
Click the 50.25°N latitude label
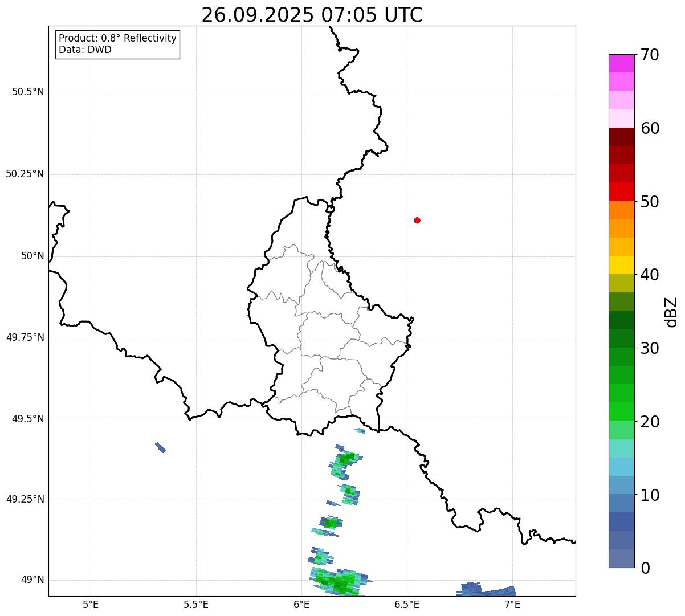(x=25, y=174)
